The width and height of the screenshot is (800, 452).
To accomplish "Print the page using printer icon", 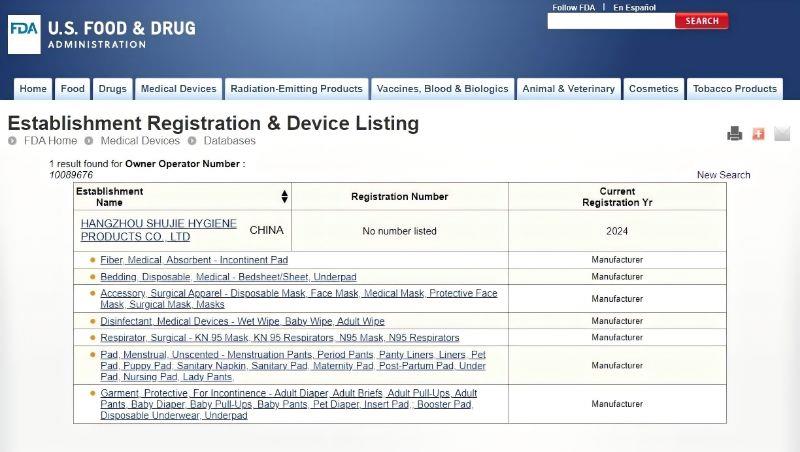I will [x=734, y=134].
